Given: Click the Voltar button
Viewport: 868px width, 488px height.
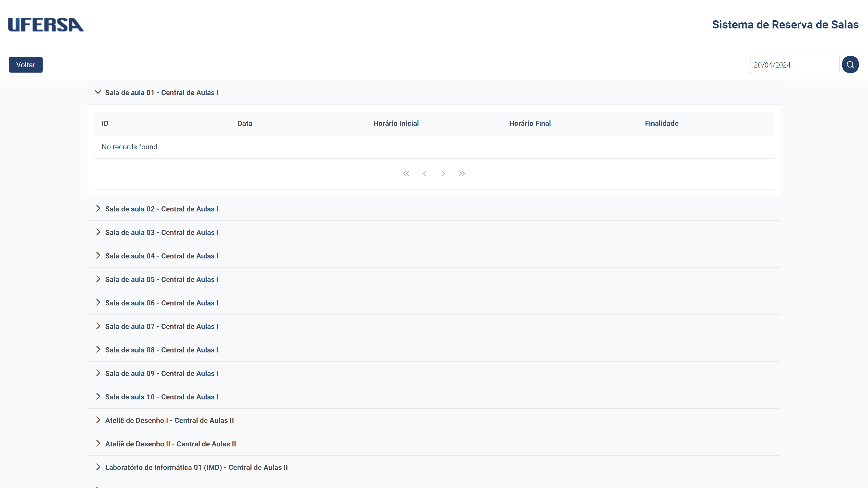Looking at the screenshot, I should click(26, 65).
